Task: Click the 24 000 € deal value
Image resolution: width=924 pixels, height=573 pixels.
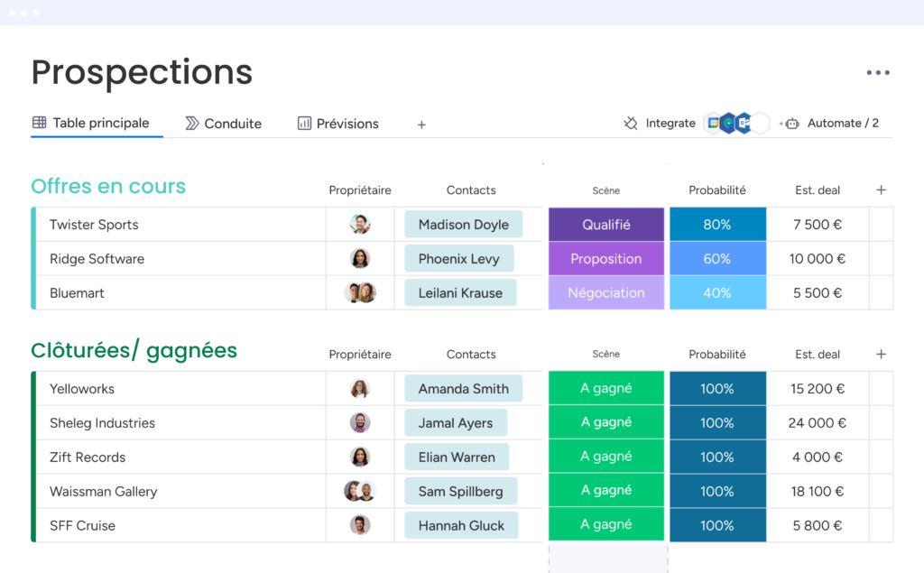Action: click(818, 422)
